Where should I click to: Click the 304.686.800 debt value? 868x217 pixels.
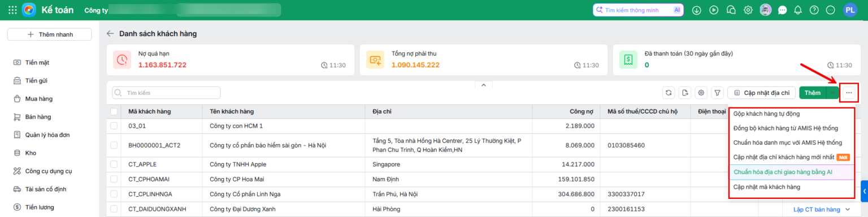576,194
